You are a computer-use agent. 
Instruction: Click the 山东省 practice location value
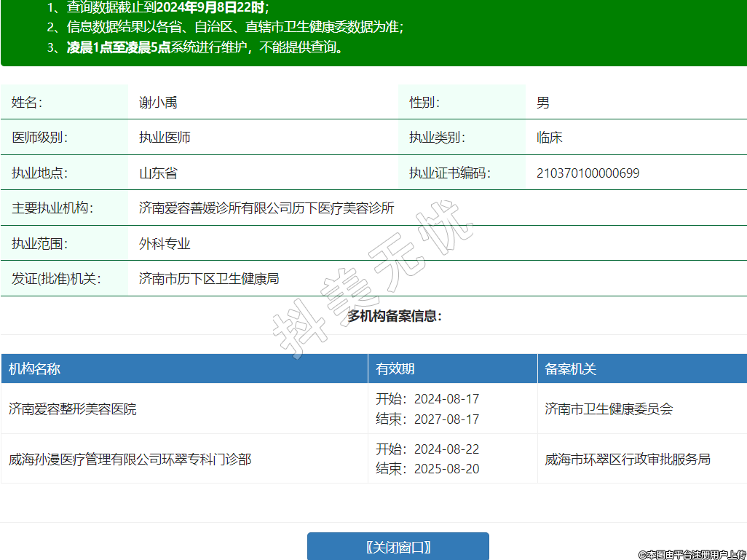click(x=158, y=173)
